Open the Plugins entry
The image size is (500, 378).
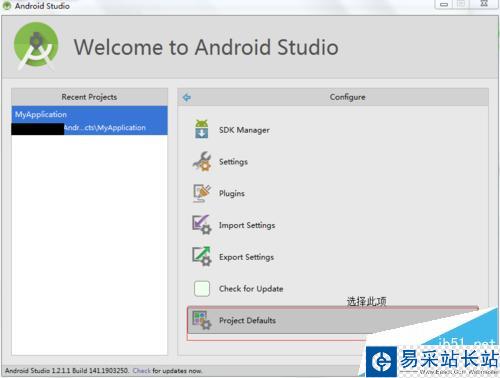[232, 193]
